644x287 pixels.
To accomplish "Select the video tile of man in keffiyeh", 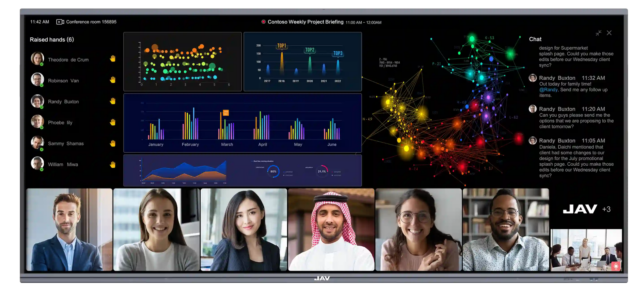I will pyautogui.click(x=331, y=230).
